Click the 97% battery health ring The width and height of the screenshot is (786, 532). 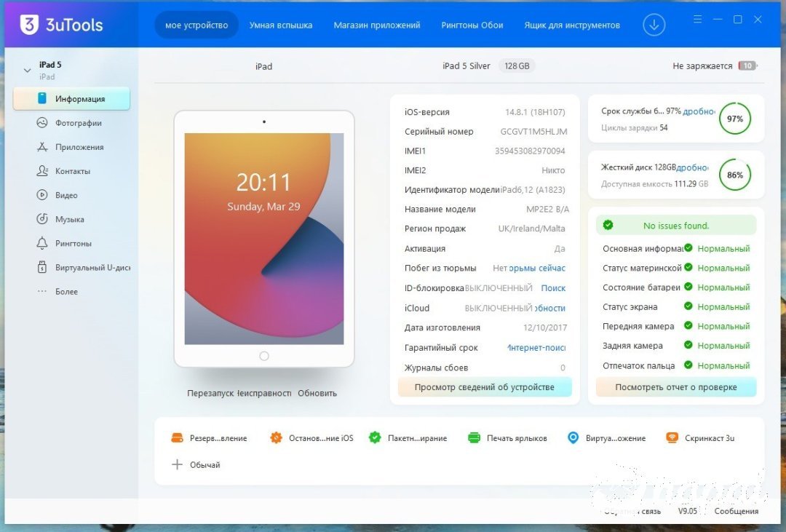735,119
